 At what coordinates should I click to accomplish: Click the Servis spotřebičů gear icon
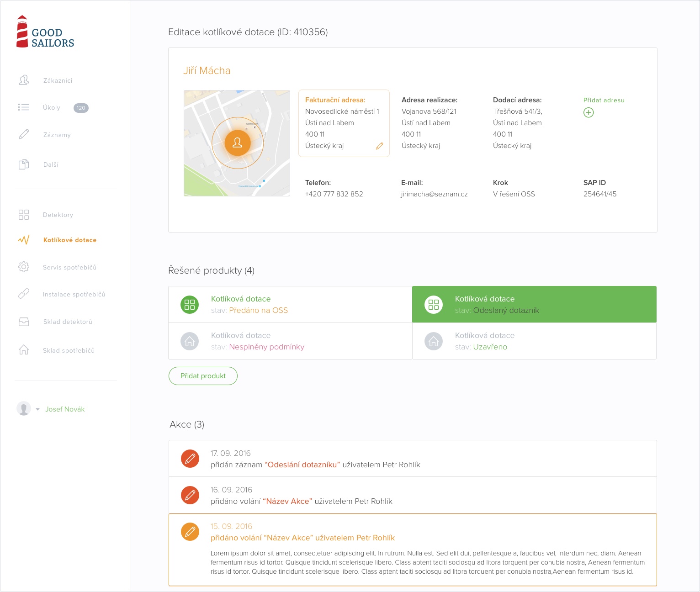pos(24,267)
